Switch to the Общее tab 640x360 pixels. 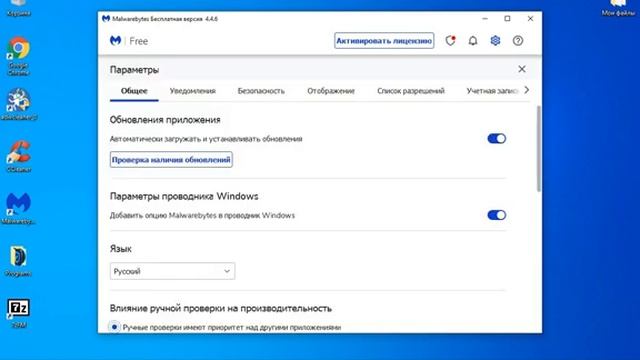coord(134,91)
